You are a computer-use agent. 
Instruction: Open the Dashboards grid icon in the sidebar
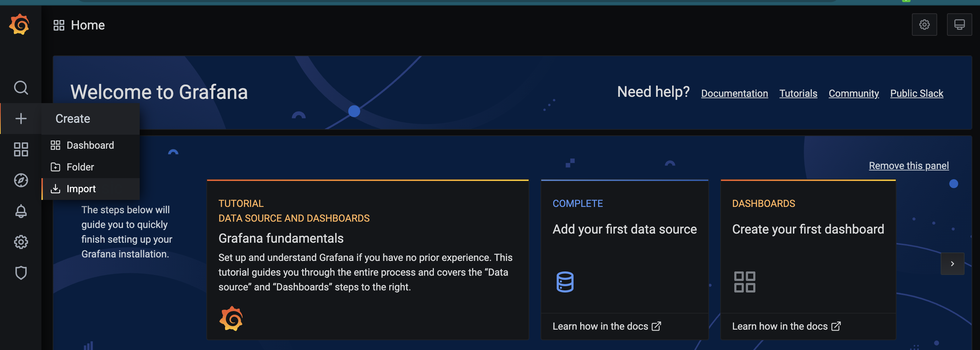[21, 149]
